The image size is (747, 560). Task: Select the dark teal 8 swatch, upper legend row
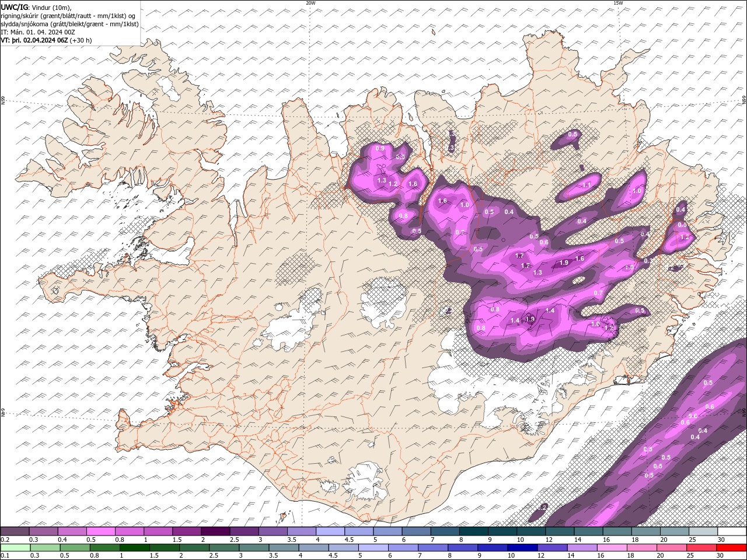474,531
